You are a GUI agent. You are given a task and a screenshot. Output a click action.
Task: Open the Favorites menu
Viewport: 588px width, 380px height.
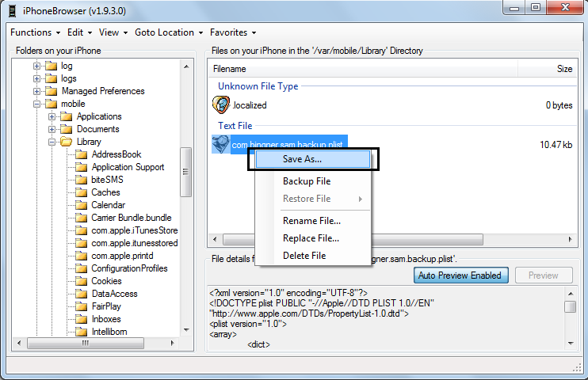(x=233, y=32)
